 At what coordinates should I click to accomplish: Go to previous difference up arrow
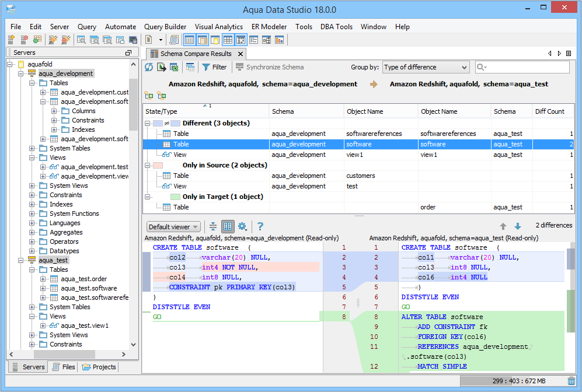pos(503,226)
